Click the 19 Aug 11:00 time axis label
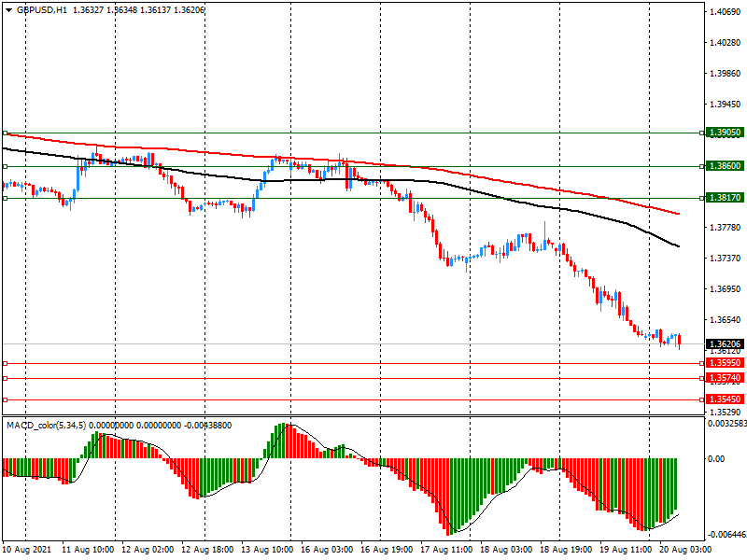 click(x=626, y=550)
